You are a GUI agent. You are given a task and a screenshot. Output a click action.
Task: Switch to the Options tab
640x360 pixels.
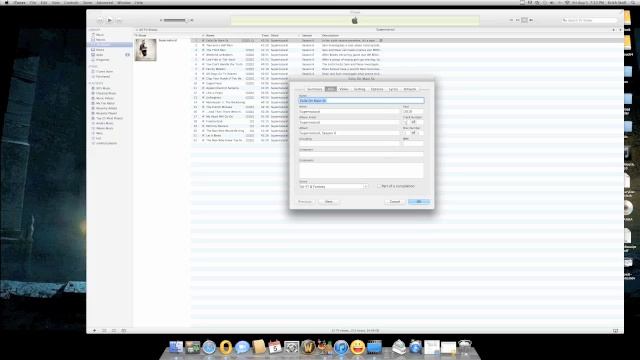click(x=377, y=89)
